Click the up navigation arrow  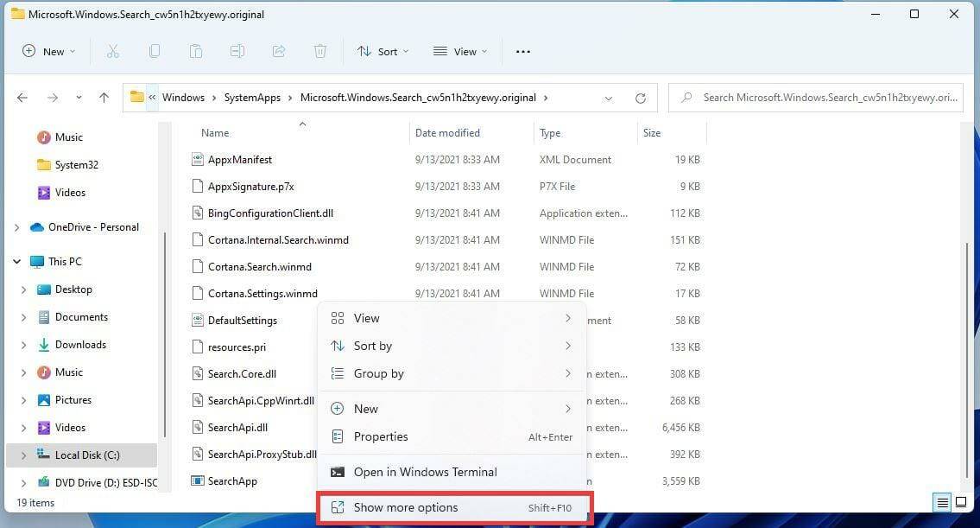[x=104, y=97]
